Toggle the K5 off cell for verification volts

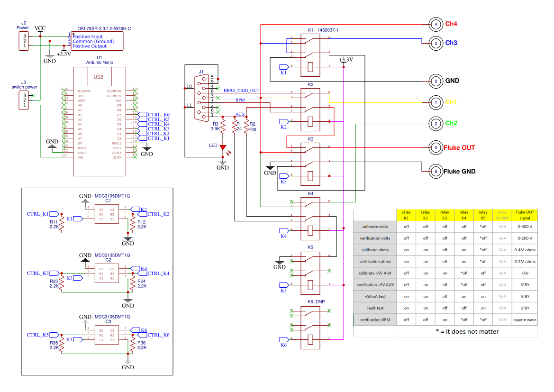483,238
